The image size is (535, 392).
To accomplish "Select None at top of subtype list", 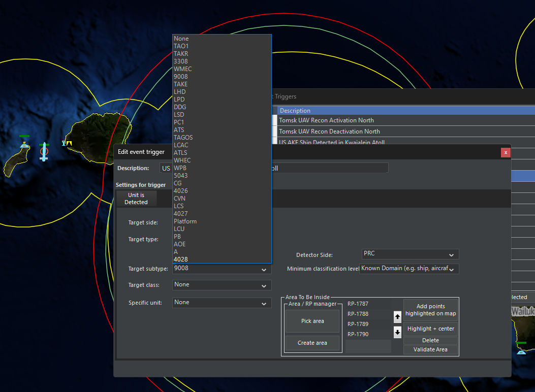I will coord(181,39).
